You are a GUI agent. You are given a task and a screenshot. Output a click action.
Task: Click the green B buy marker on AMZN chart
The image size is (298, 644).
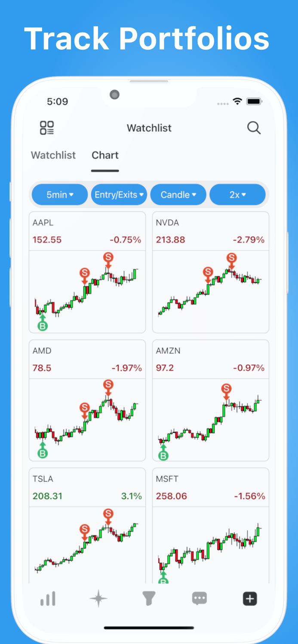[x=163, y=455]
